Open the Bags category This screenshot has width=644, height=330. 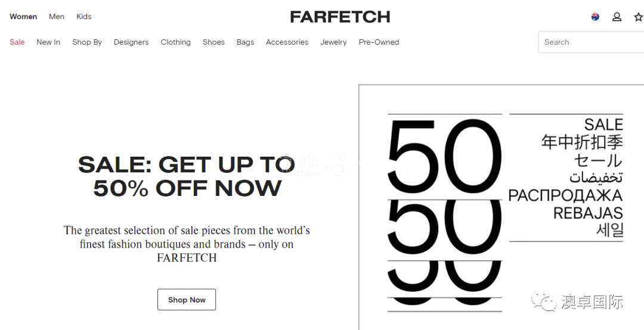tap(245, 42)
